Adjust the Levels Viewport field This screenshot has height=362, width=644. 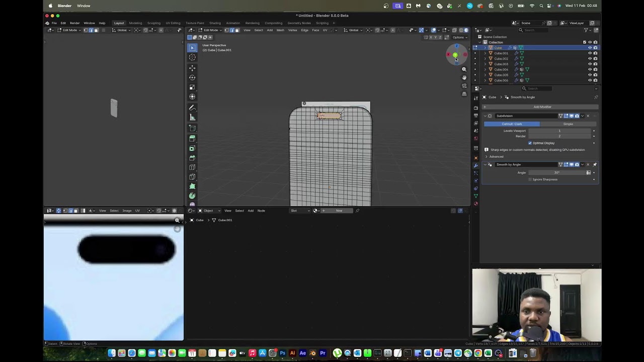coord(559,131)
